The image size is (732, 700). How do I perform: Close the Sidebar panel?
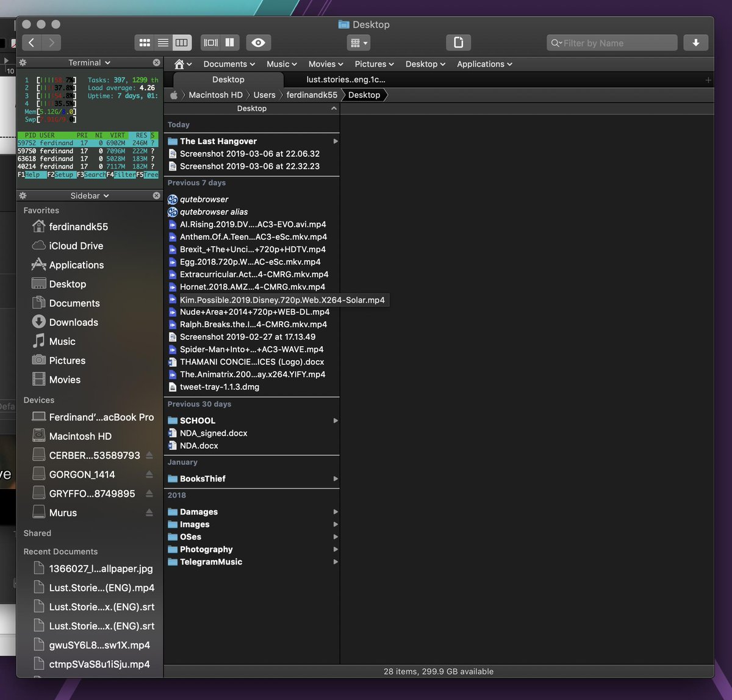157,196
